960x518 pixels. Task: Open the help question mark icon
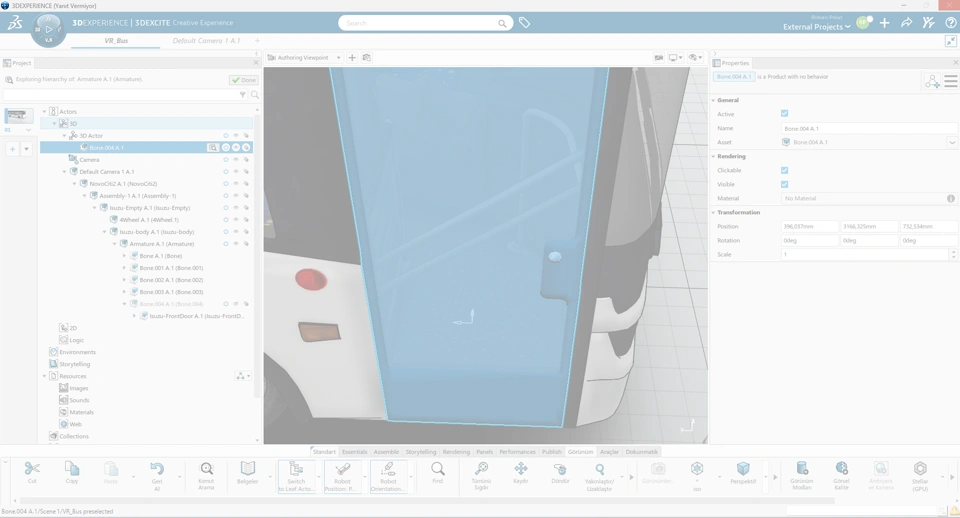pyautogui.click(x=951, y=23)
